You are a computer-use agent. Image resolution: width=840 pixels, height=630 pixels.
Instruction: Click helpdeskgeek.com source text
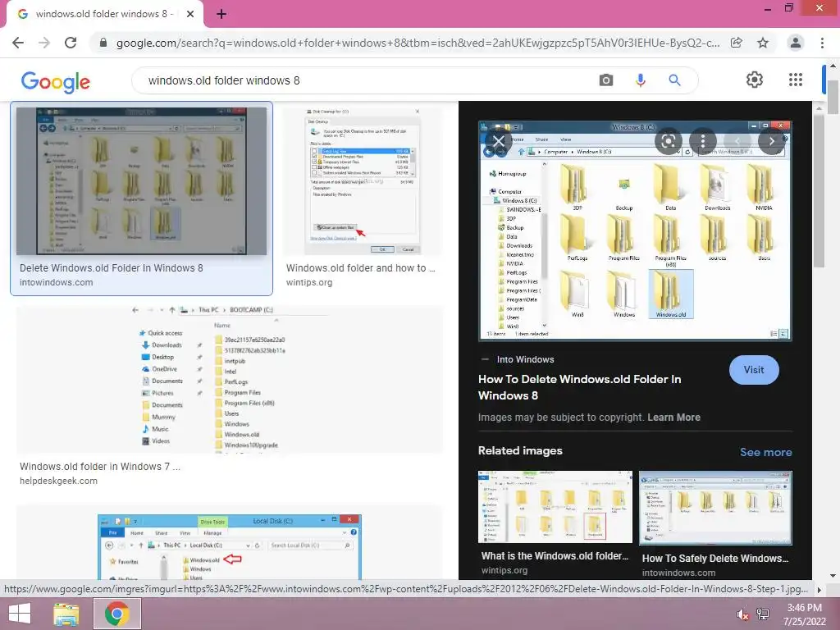[58, 481]
